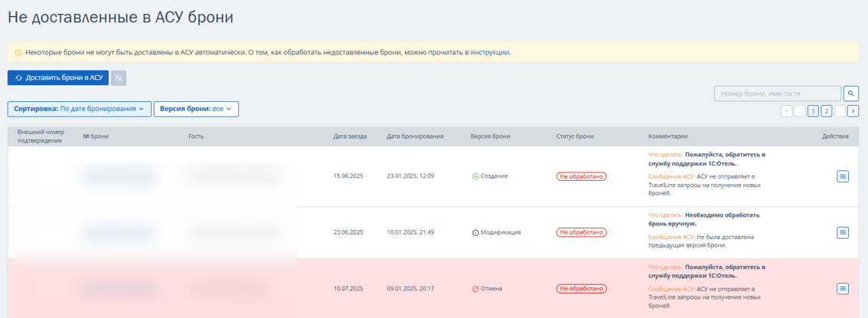Click booking date «10.01.2025, 21:49»
The height and width of the screenshot is (318, 868).
(x=410, y=233)
